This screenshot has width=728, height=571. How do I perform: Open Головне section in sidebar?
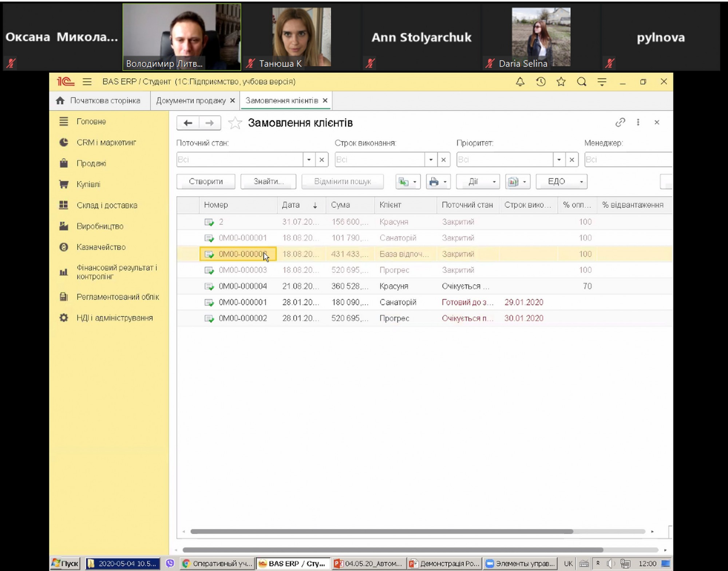91,122
